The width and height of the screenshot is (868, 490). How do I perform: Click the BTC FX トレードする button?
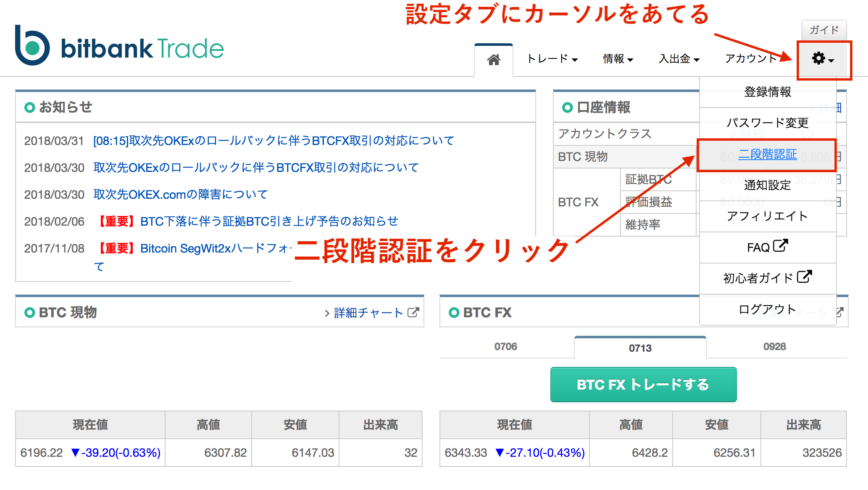tap(643, 385)
